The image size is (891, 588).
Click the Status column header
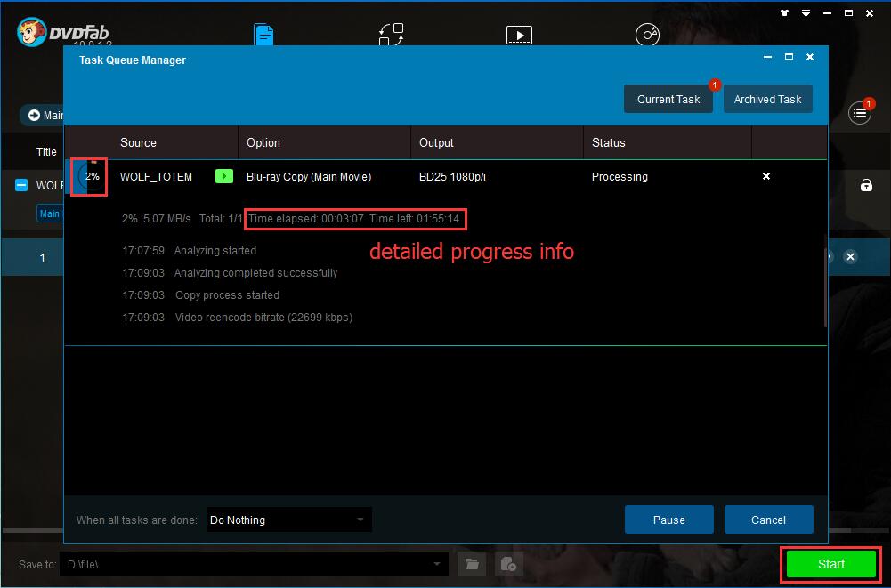click(609, 142)
